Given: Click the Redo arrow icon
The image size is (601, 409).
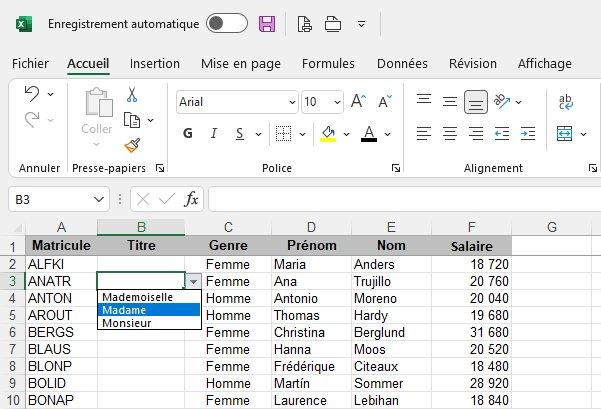Looking at the screenshot, I should [32, 120].
